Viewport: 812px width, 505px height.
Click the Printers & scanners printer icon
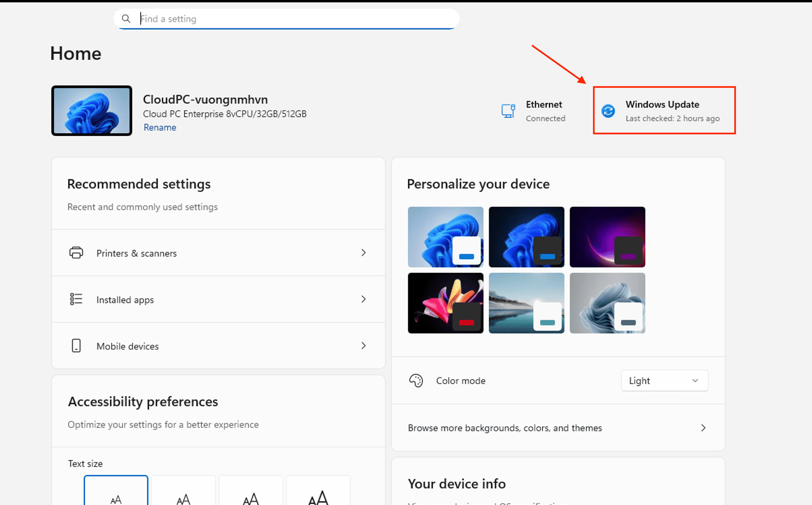pyautogui.click(x=76, y=253)
